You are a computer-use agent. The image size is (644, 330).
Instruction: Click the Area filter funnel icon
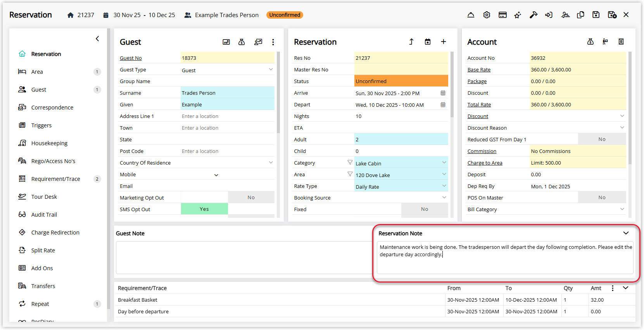(350, 174)
